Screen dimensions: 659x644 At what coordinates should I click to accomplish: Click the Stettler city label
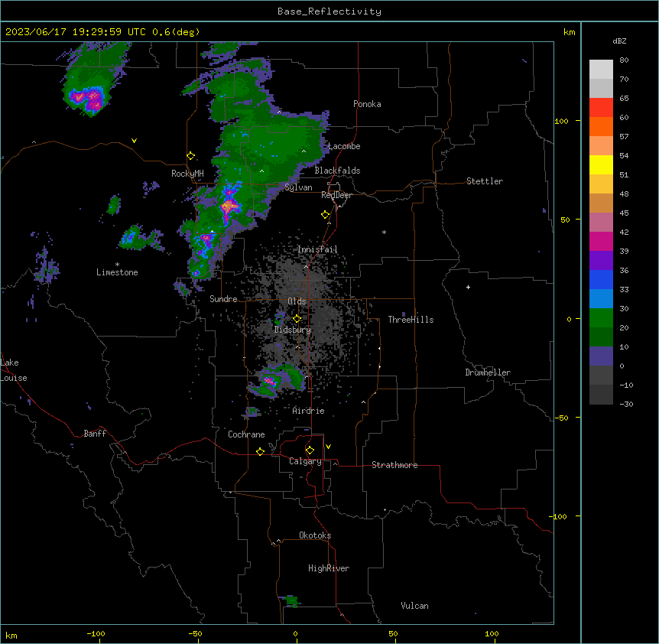point(485,181)
